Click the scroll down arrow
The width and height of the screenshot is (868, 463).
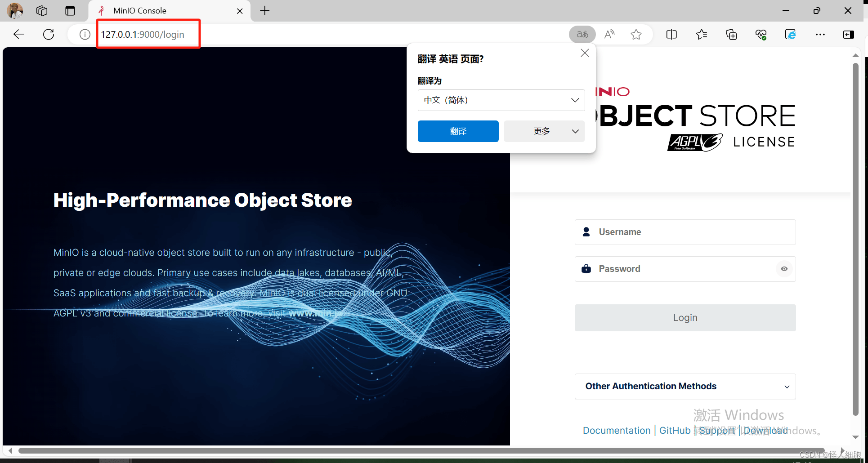pos(855,437)
